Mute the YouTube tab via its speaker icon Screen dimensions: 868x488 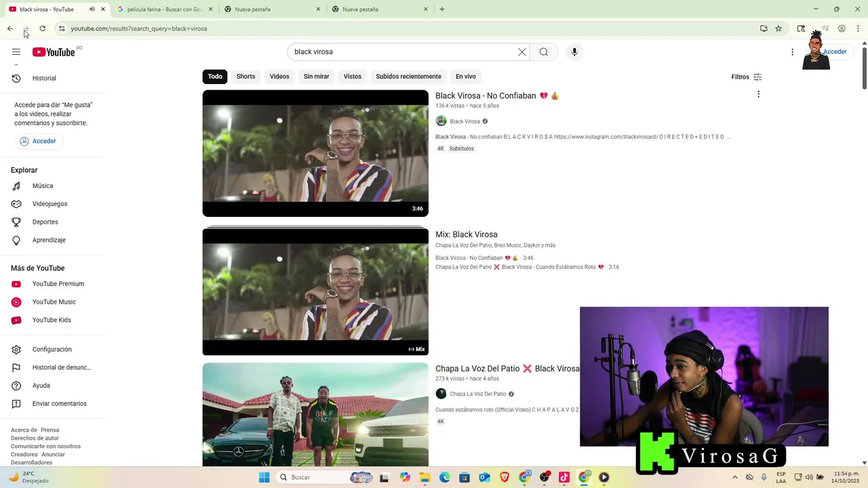coord(92,9)
